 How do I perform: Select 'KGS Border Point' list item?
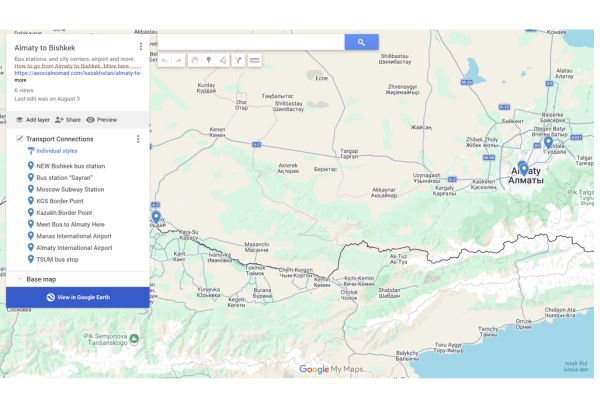[60, 201]
